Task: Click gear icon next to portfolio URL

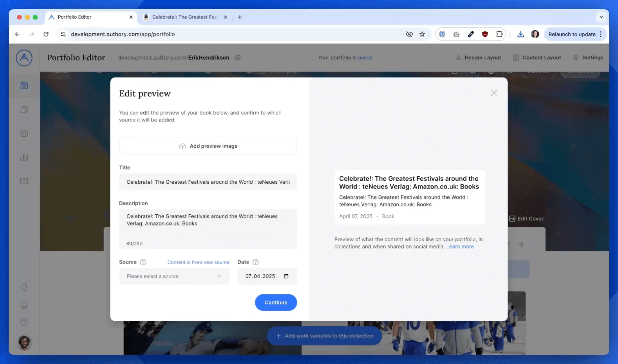Action: (x=237, y=58)
